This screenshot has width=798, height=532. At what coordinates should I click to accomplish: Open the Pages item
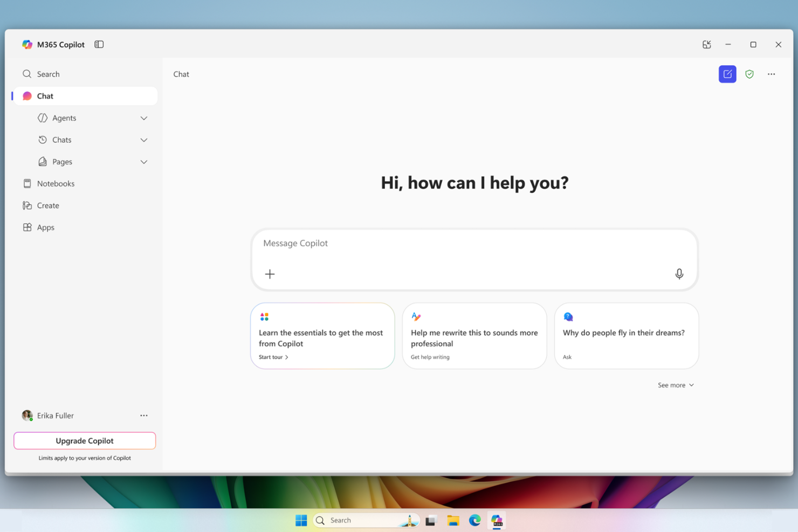pyautogui.click(x=62, y=162)
